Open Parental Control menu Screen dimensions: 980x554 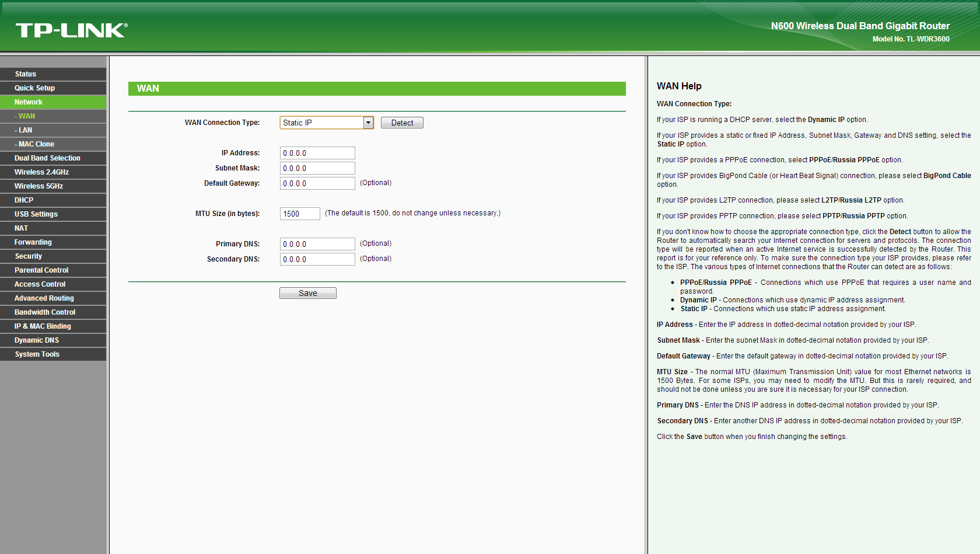point(53,270)
